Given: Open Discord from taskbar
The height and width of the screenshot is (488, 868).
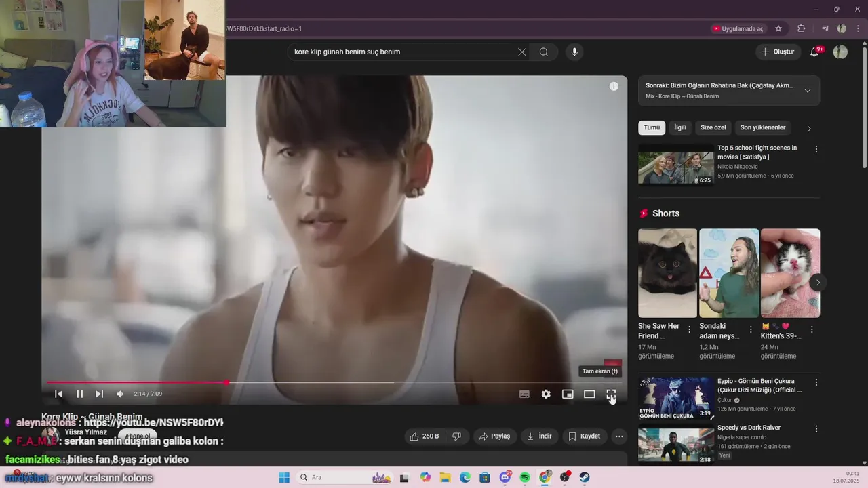Looking at the screenshot, I should click(x=505, y=477).
